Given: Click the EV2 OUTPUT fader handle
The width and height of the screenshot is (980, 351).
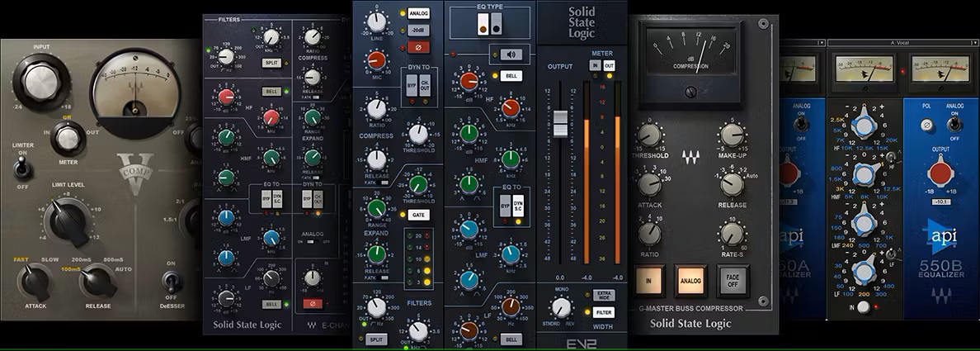Looking at the screenshot, I should tap(561, 123).
